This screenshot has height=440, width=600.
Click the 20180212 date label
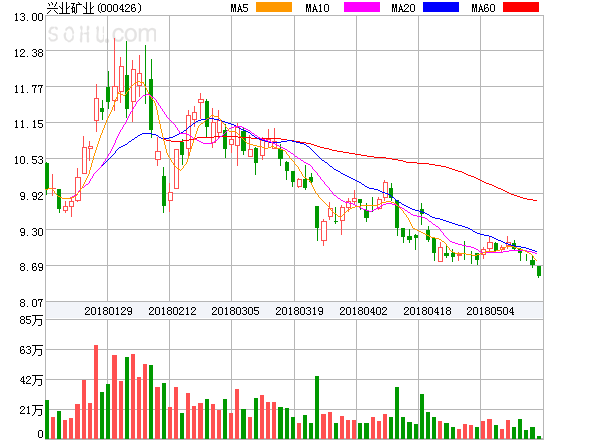coord(172,311)
